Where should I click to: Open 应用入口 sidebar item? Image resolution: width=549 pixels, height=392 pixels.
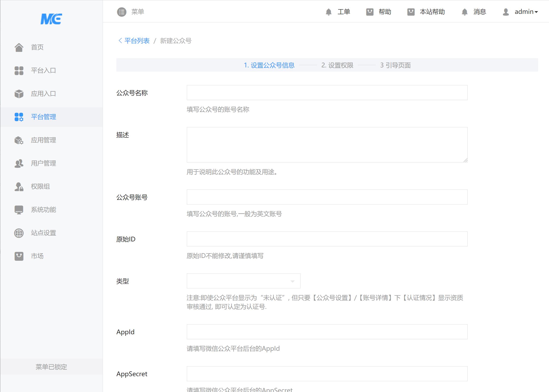point(51,94)
